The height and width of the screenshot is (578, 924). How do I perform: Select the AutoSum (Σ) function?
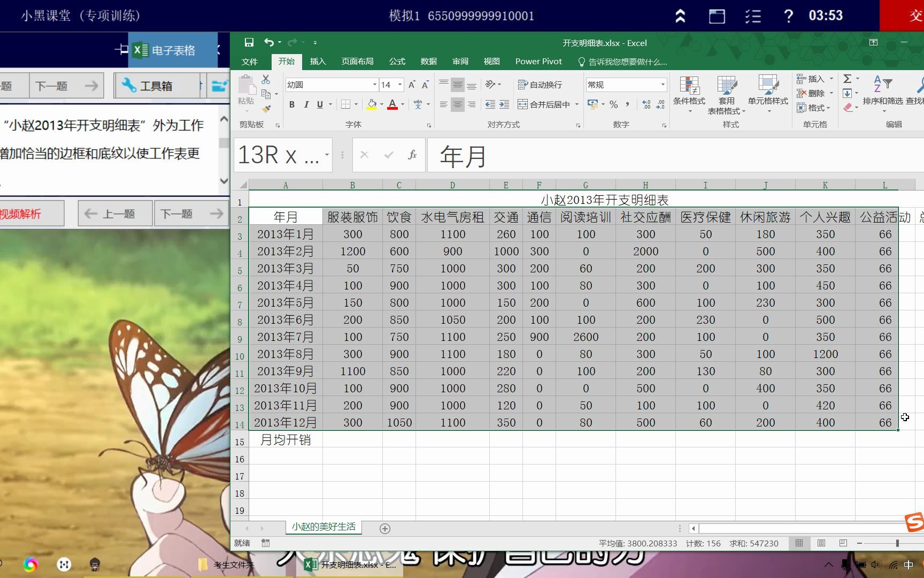[848, 78]
